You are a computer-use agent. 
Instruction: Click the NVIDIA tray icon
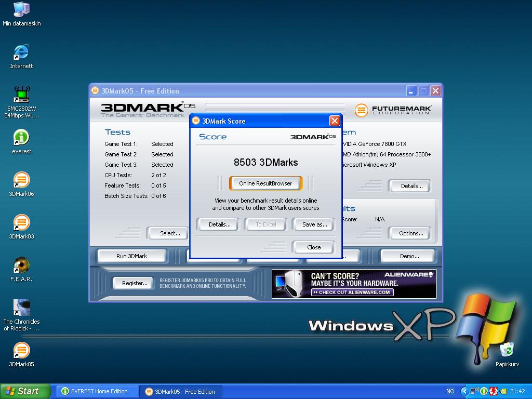(x=503, y=391)
